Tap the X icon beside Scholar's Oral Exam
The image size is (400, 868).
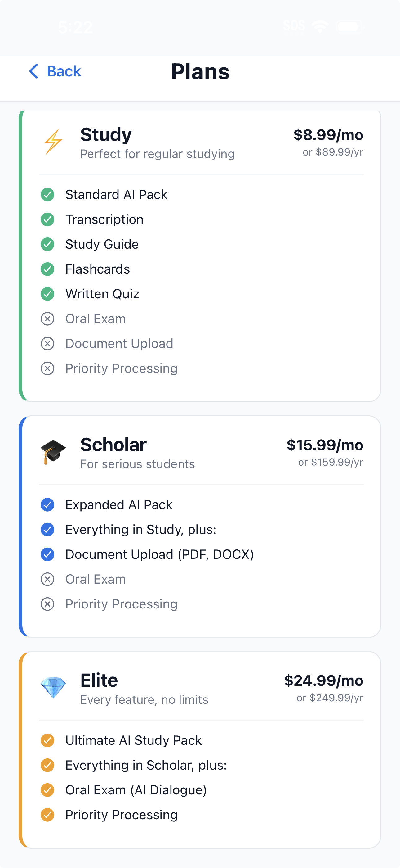[47, 579]
